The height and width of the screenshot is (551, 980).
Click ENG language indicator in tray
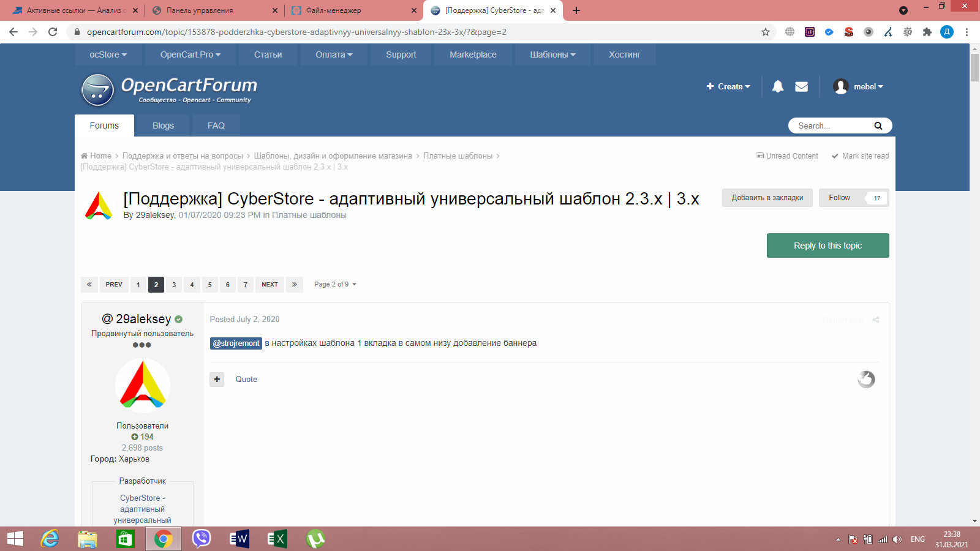[x=918, y=539]
